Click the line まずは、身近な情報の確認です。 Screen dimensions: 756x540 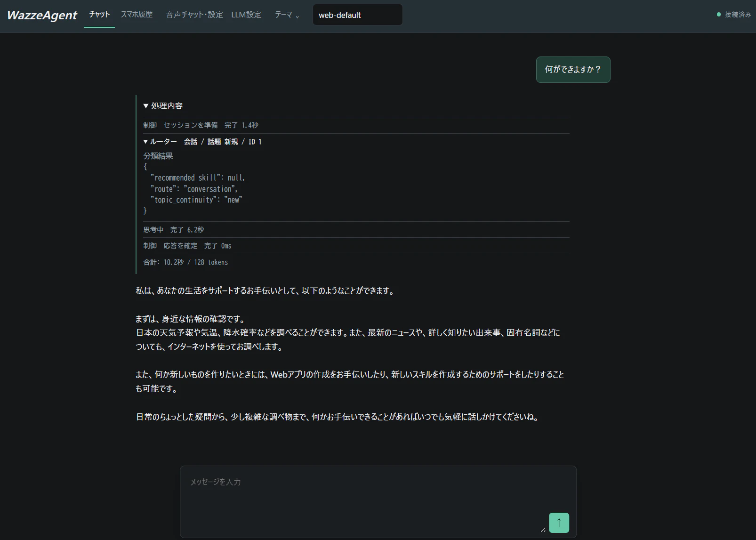pyautogui.click(x=190, y=319)
